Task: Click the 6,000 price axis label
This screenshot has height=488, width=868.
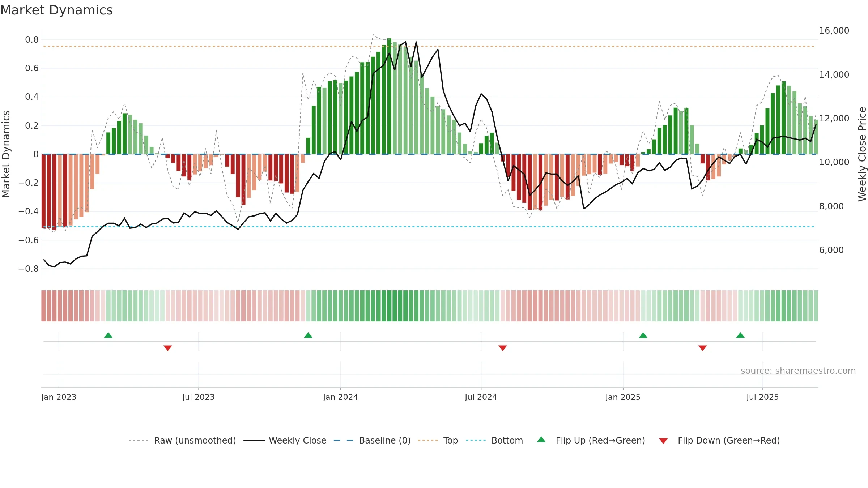Action: click(x=831, y=250)
